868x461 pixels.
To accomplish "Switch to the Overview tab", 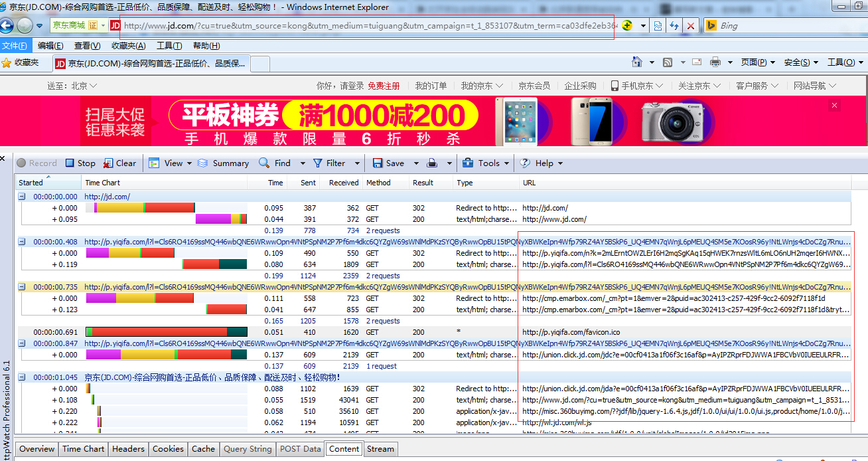I will click(36, 449).
